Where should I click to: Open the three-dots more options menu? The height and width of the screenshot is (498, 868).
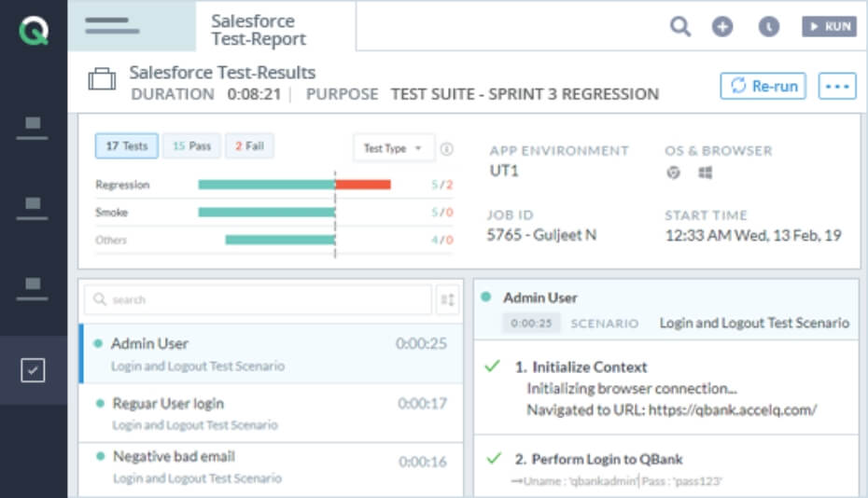pyautogui.click(x=836, y=86)
